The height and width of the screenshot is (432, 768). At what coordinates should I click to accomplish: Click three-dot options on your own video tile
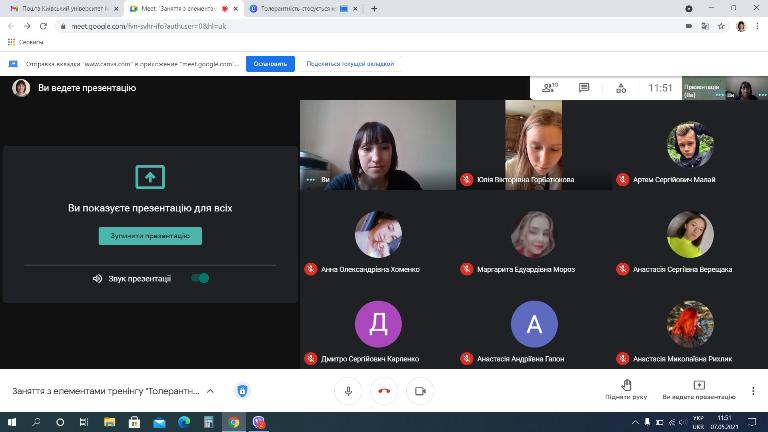(x=311, y=180)
